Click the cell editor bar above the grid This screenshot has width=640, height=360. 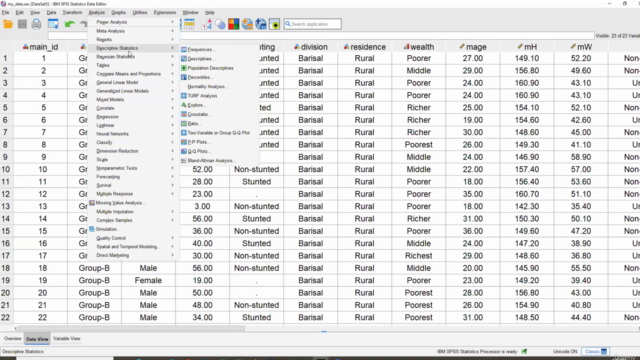point(320,36)
